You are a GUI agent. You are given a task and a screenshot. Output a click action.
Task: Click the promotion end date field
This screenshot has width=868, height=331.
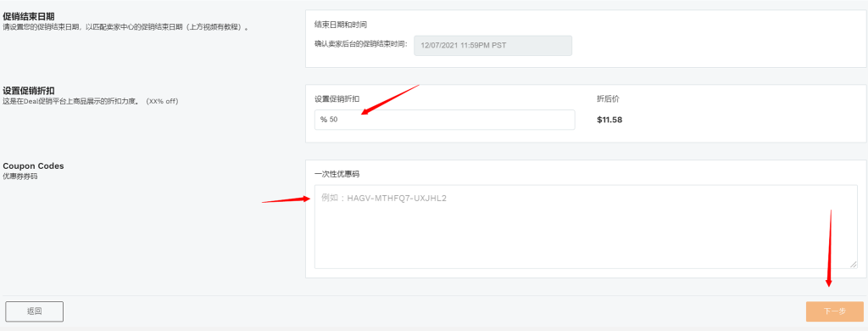point(492,46)
